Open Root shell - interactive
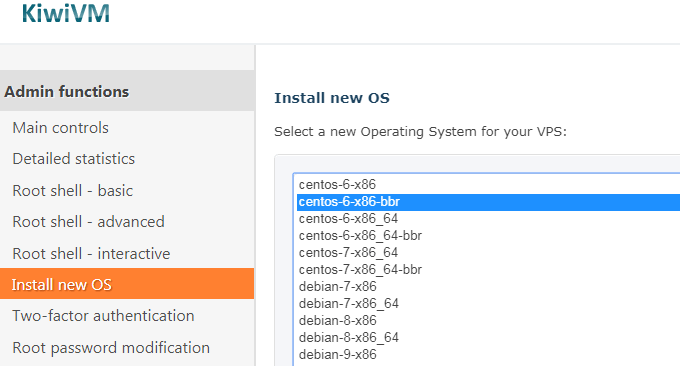680x366 pixels. [x=91, y=254]
